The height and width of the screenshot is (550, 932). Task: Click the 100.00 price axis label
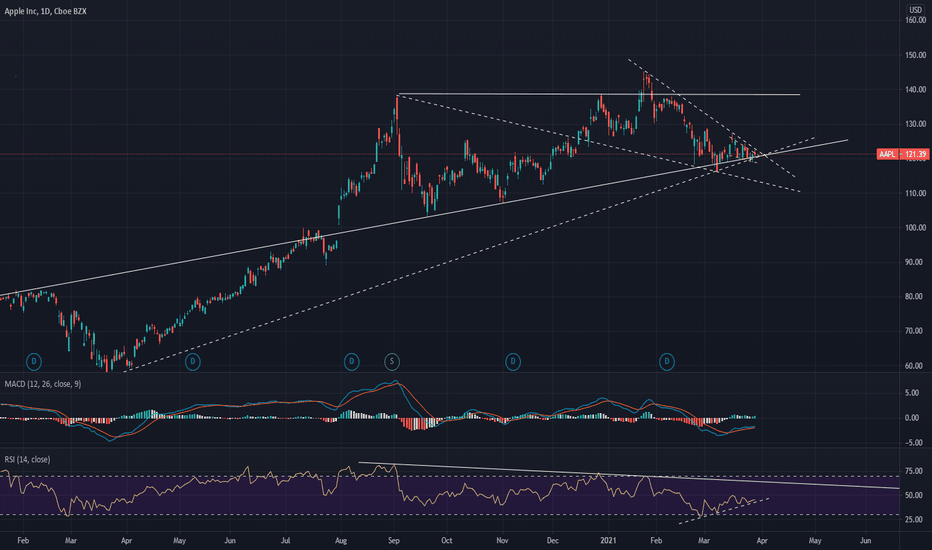[915, 227]
